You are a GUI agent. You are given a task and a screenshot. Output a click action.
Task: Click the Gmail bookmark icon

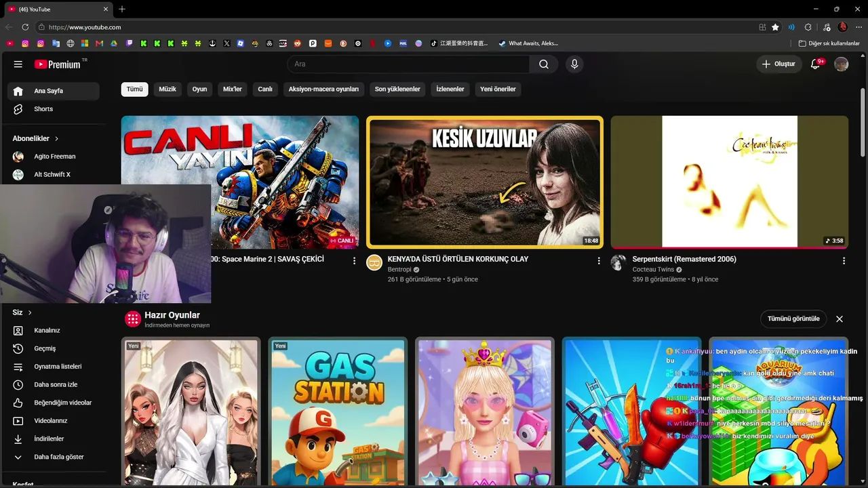(x=100, y=43)
